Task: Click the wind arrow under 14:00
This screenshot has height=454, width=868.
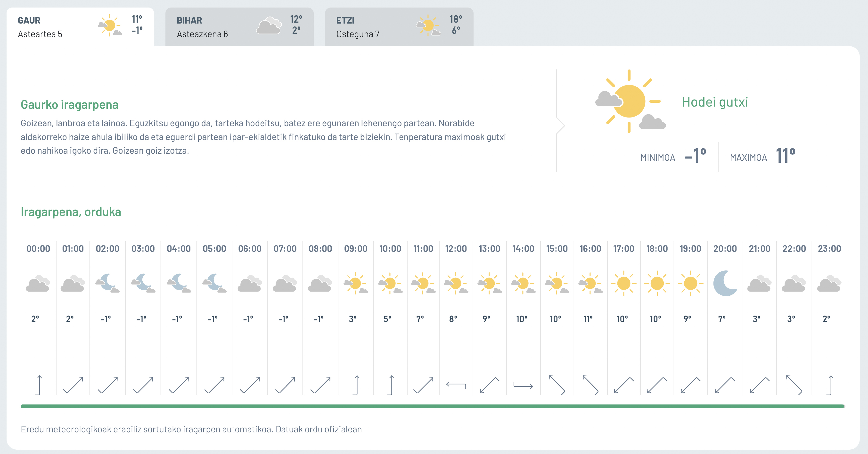Action: click(523, 385)
